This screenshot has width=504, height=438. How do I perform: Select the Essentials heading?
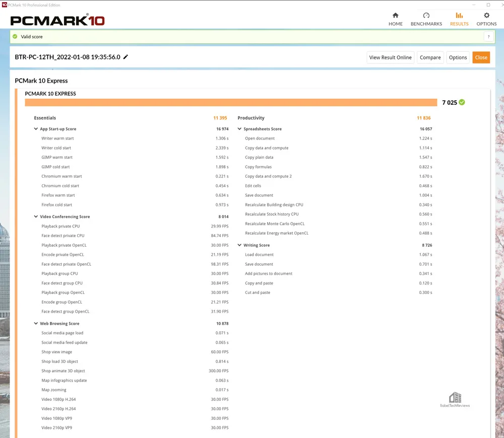pyautogui.click(x=45, y=118)
